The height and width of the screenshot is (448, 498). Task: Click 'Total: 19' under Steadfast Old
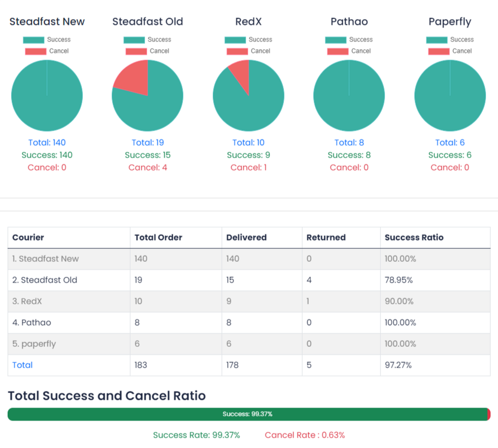click(x=148, y=143)
